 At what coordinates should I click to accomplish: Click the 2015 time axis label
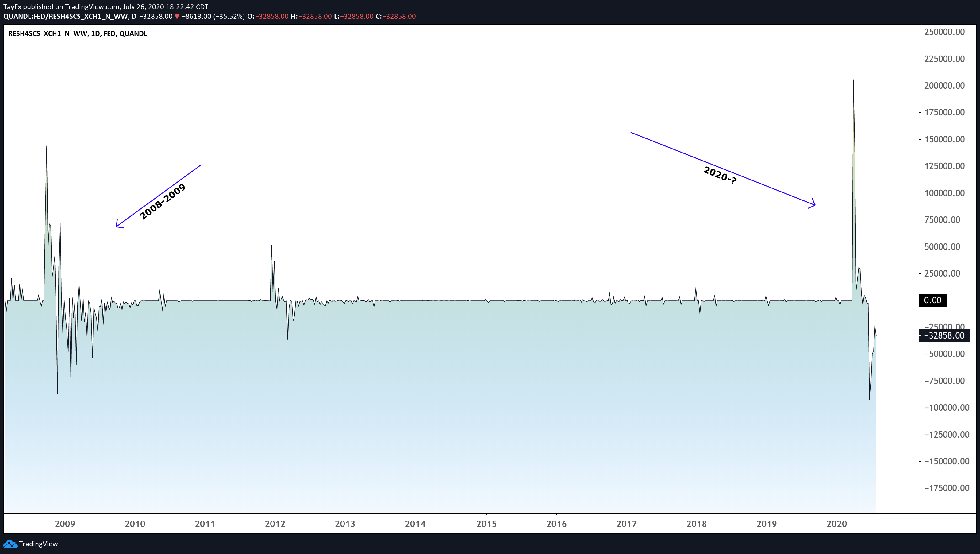click(x=486, y=524)
